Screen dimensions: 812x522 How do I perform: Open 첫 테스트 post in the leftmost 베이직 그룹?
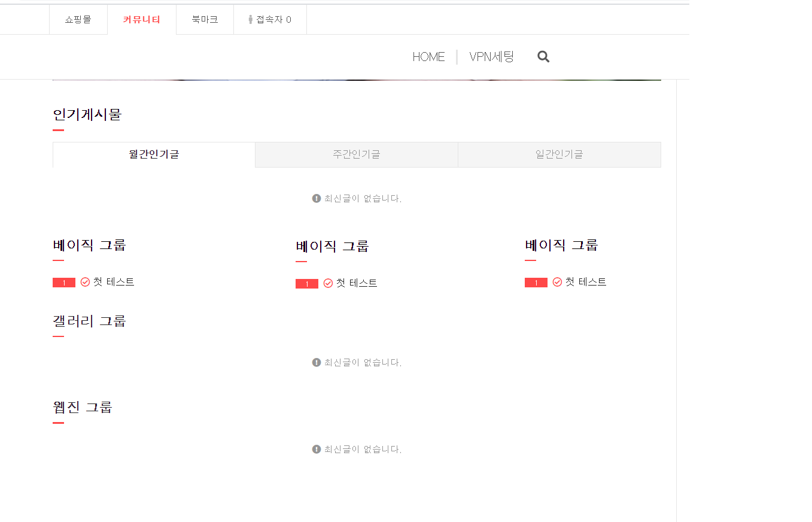114,282
